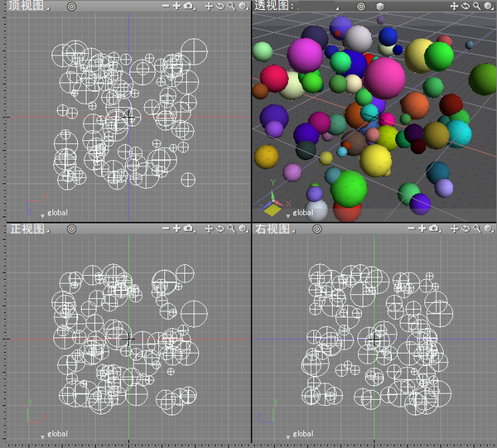
Task: Select the magnifier zoom tool in 顶视图
Action: 231,7
